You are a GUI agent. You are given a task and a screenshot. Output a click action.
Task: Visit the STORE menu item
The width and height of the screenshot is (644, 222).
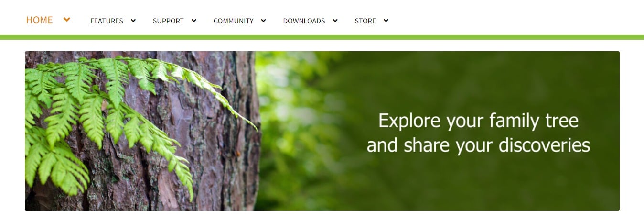[x=365, y=21]
